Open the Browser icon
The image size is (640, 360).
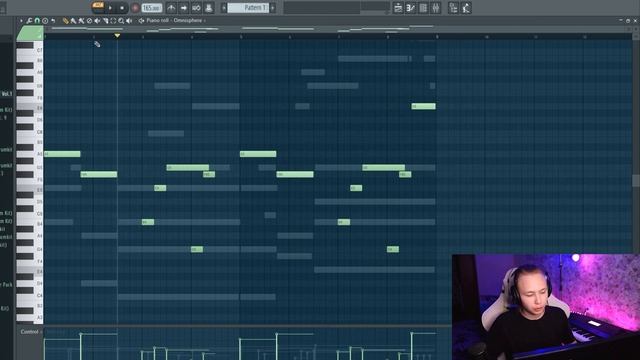click(x=453, y=8)
